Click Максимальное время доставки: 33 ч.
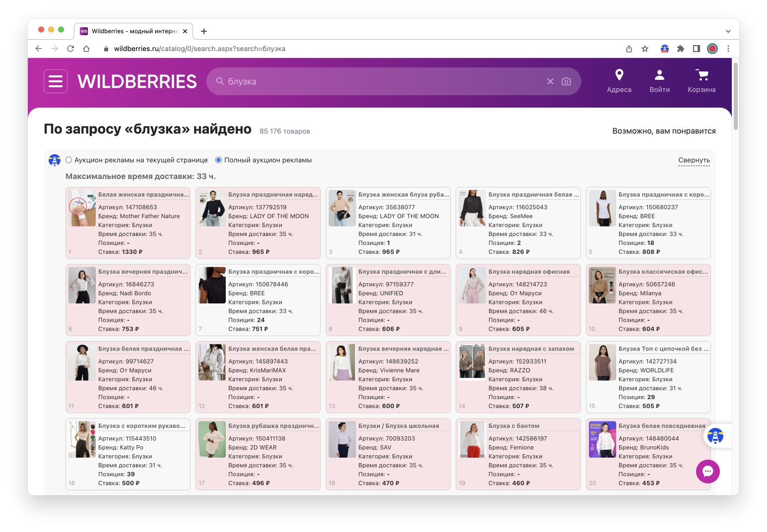Screen dimensions: 767x532 tap(140, 177)
